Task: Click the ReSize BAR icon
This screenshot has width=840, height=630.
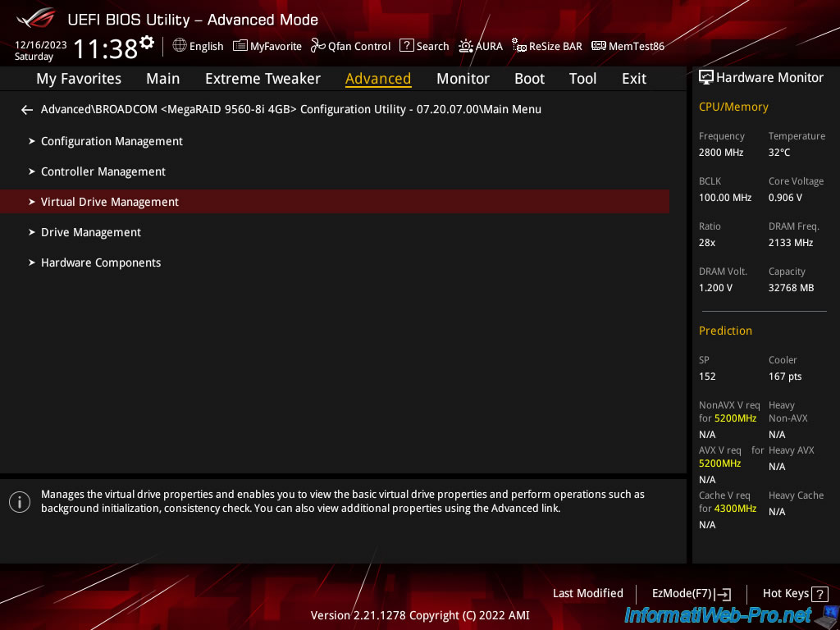Action: click(x=519, y=46)
